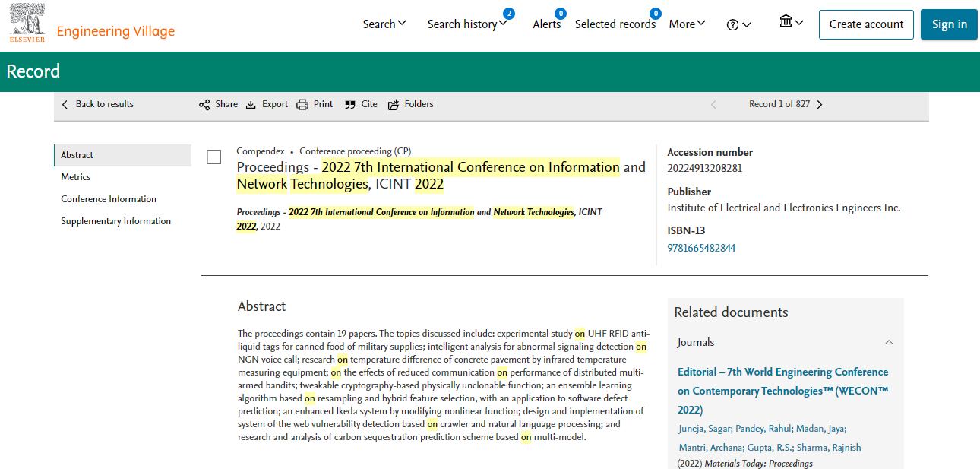Open the WECON 2022 Editorial article
The image size is (980, 469).
tap(782, 391)
